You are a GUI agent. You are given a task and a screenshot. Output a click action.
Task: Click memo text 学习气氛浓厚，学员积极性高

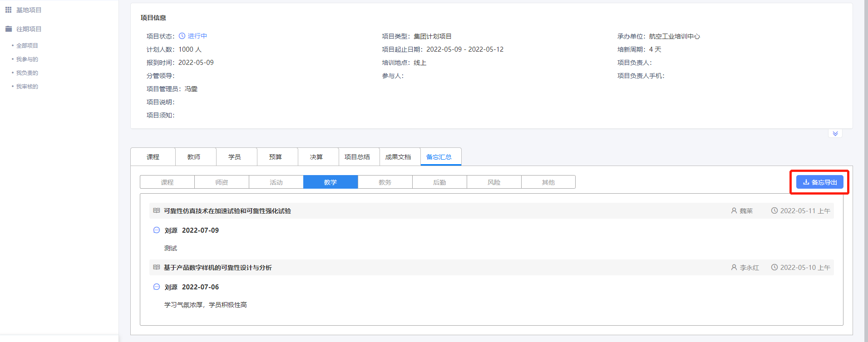tap(206, 305)
